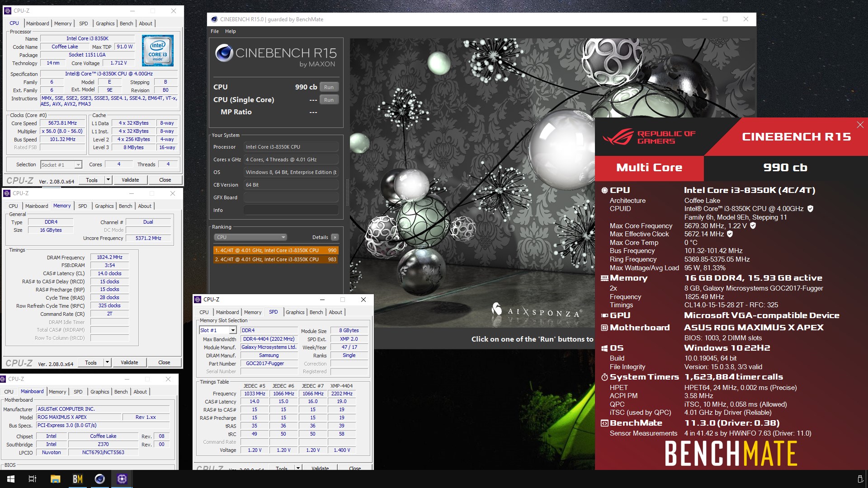Viewport: 868px width, 488px height.
Task: Click XMP-4404 frequency 2202 MHz cell
Action: pyautogui.click(x=342, y=394)
